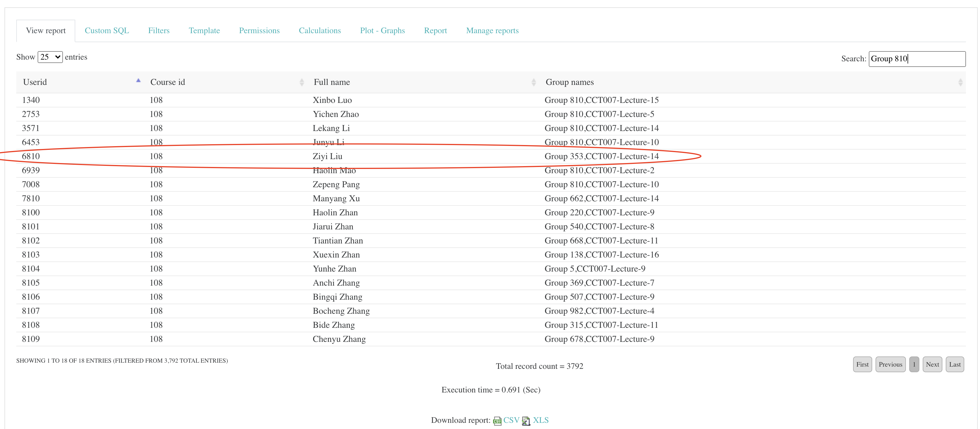Open the Filters tab
The width and height of the screenshot is (980, 429).
point(159,30)
